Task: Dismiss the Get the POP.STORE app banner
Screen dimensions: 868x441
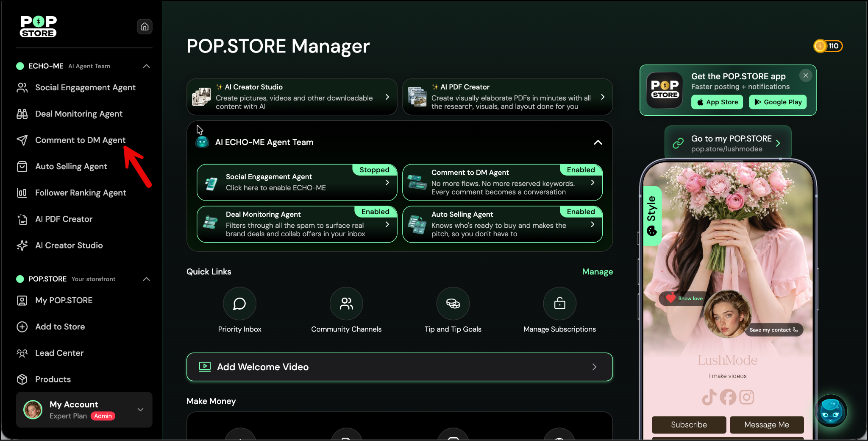Action: tap(806, 75)
